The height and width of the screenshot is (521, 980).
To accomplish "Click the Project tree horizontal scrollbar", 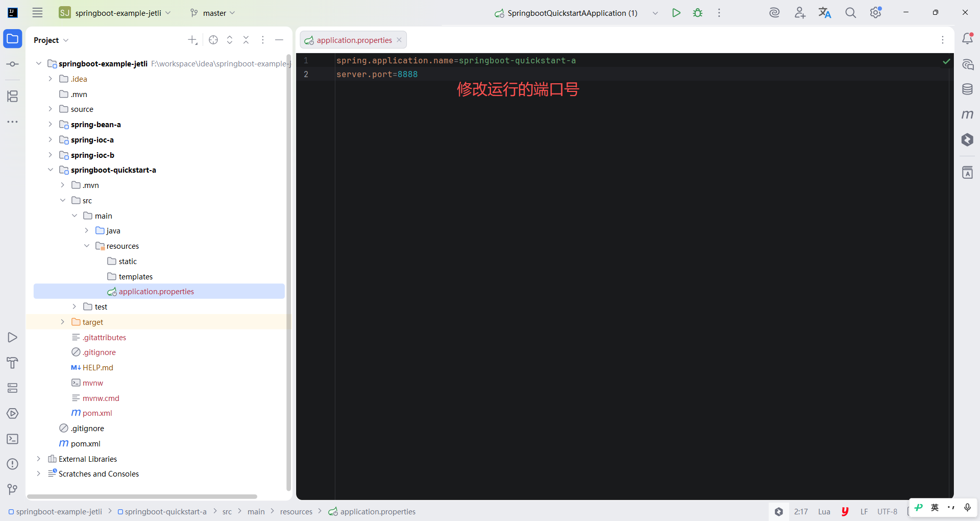I will [x=142, y=496].
